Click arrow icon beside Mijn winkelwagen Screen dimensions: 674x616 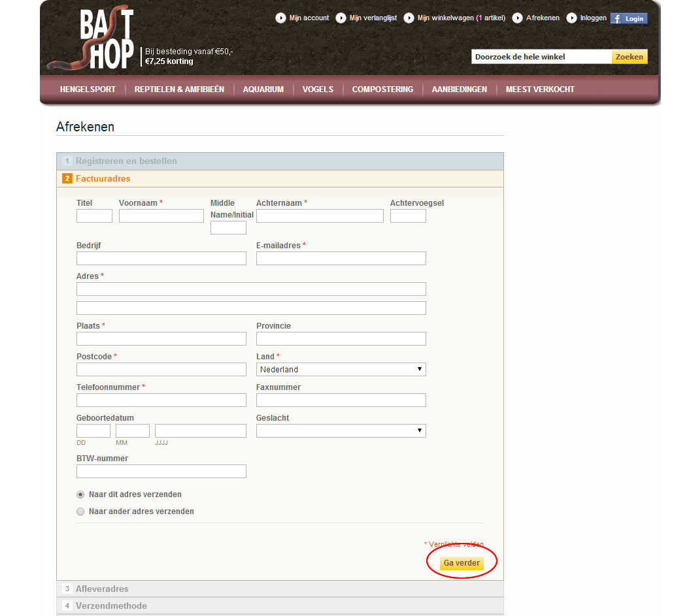click(x=409, y=18)
